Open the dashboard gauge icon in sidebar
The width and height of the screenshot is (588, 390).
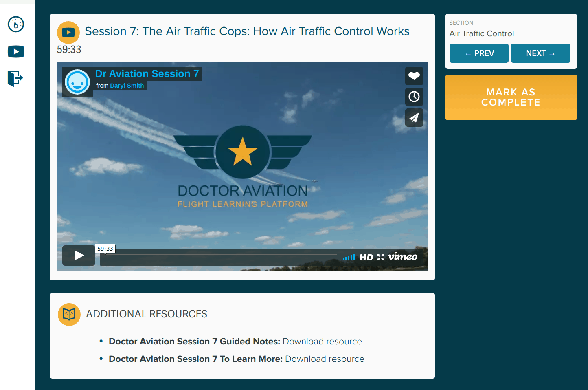(x=16, y=24)
